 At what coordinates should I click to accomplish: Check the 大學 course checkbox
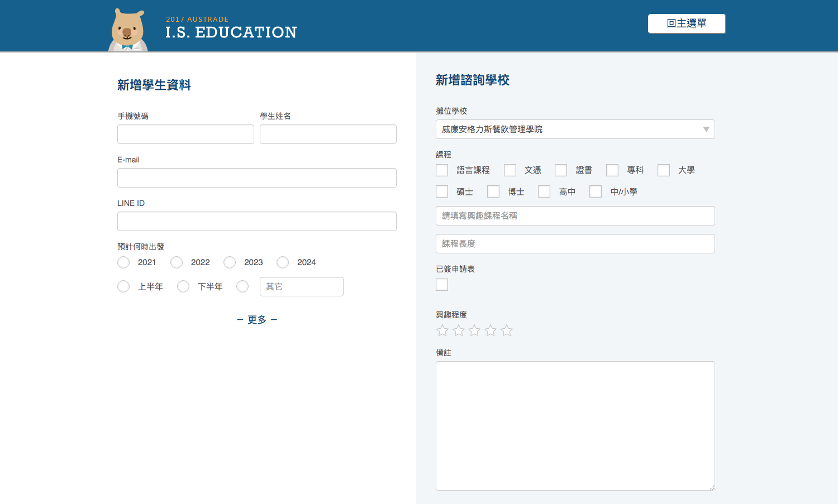(664, 170)
